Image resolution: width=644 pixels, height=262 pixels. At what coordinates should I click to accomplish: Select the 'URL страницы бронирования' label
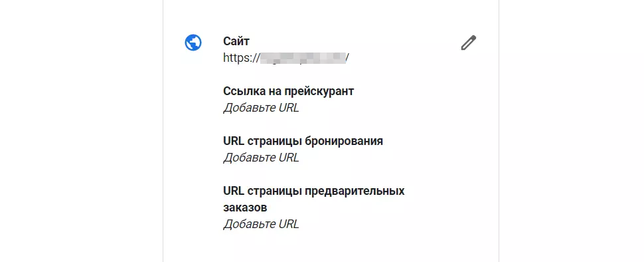pos(303,141)
